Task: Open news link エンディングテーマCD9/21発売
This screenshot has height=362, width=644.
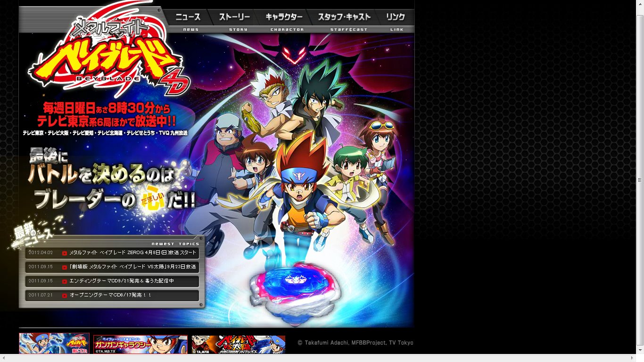Action: tap(122, 281)
